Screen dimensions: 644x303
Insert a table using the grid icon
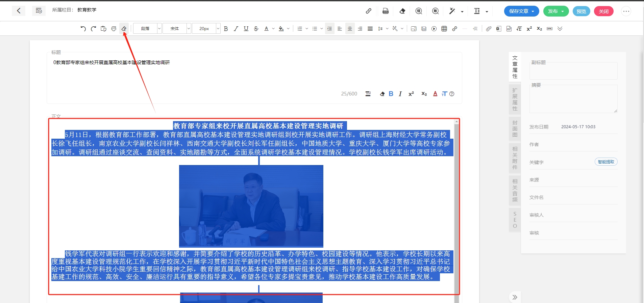point(444,29)
